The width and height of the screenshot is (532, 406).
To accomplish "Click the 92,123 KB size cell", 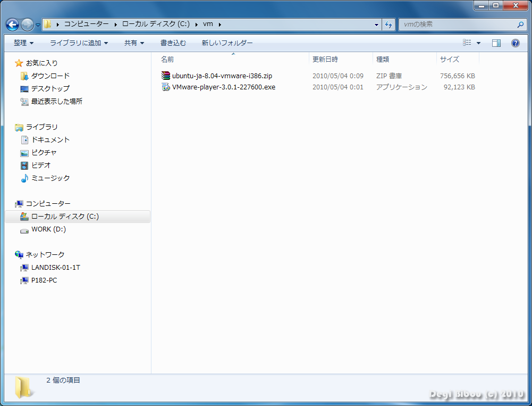I will tap(459, 87).
